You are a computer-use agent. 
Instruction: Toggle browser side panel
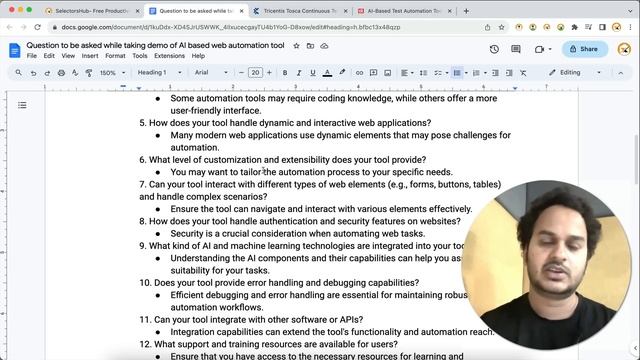point(602,27)
